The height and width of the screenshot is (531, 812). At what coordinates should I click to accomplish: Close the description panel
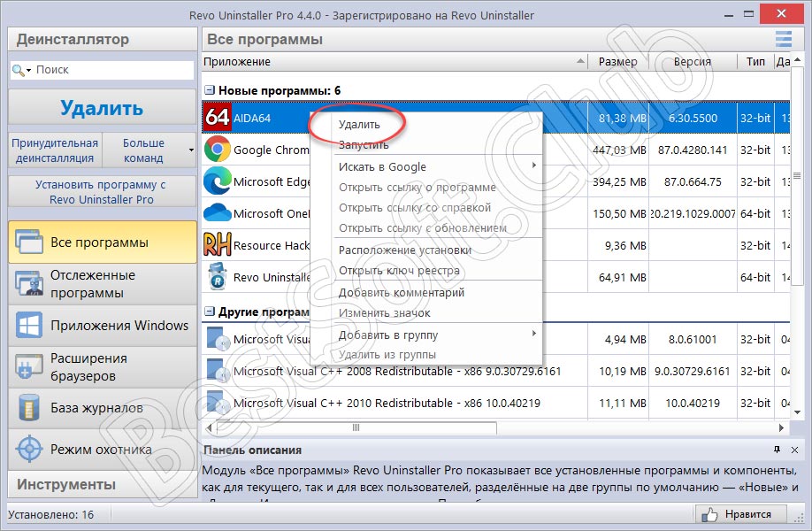coord(794,450)
